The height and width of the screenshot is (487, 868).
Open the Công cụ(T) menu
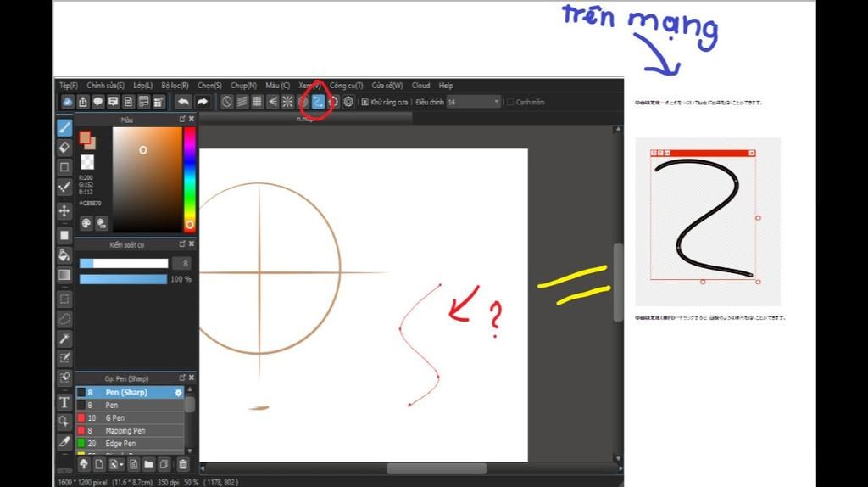point(346,86)
